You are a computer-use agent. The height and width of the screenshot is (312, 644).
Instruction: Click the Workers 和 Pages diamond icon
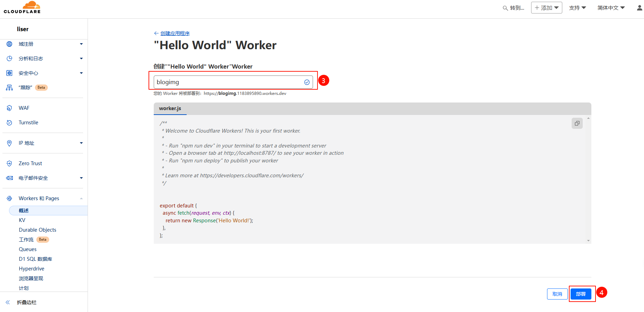(9, 198)
